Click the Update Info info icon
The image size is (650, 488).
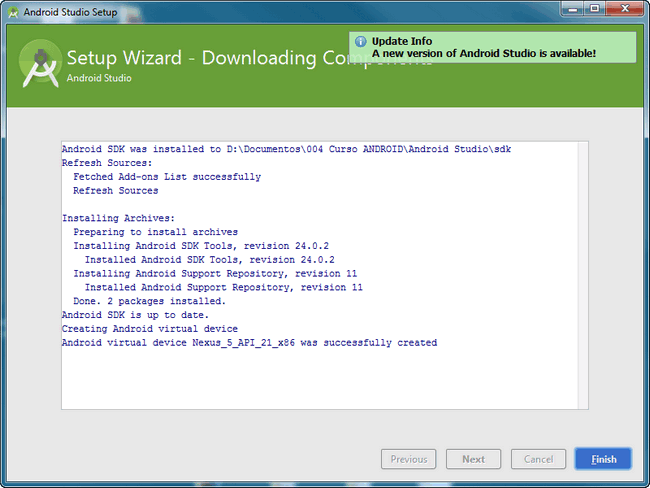tap(361, 41)
